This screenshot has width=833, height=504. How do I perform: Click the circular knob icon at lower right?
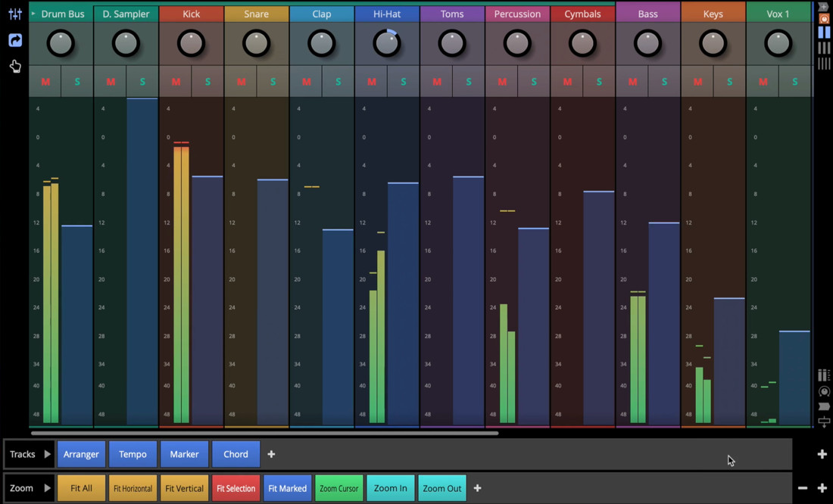pos(824,392)
